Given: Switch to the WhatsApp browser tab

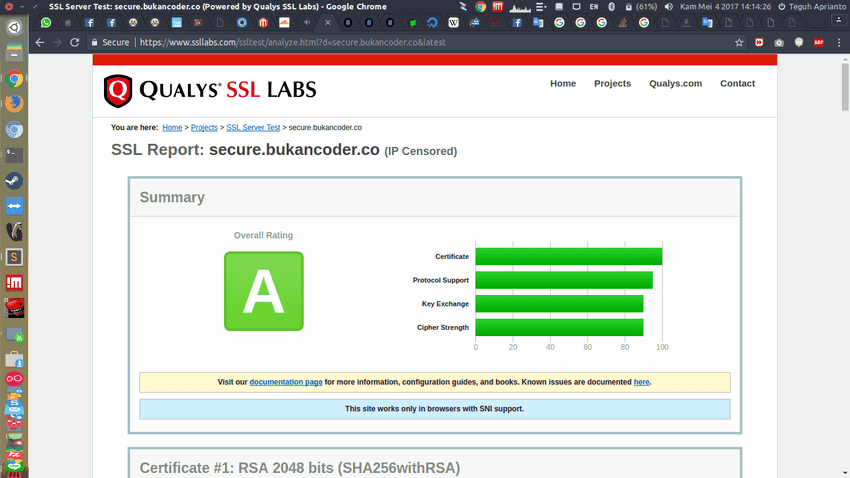Looking at the screenshot, I should coord(46,22).
